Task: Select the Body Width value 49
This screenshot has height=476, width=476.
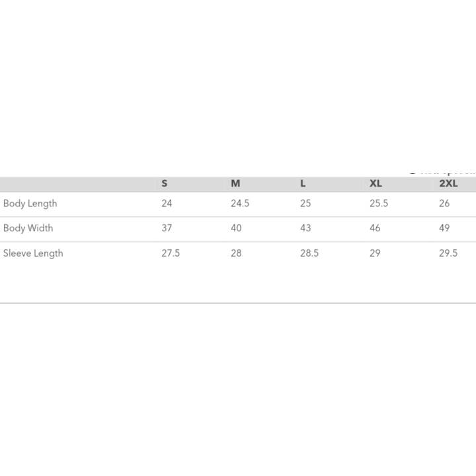Action: (444, 228)
